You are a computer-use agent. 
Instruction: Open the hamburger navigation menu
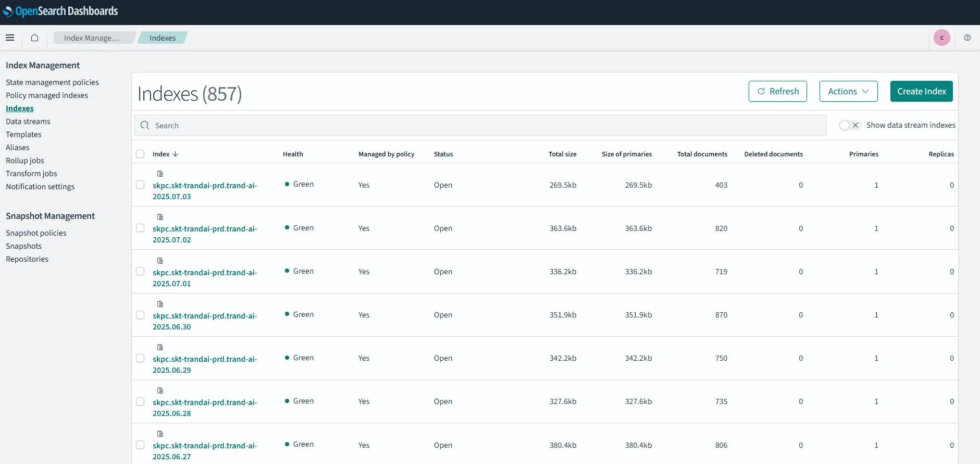(10, 38)
